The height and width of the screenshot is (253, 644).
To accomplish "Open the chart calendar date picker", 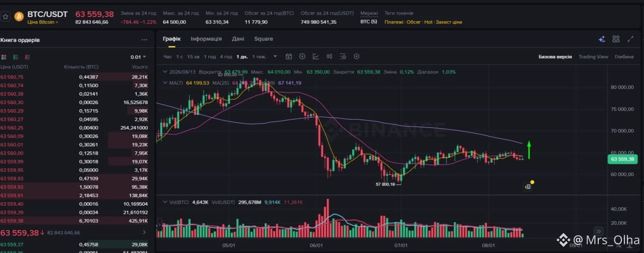I will (x=289, y=57).
